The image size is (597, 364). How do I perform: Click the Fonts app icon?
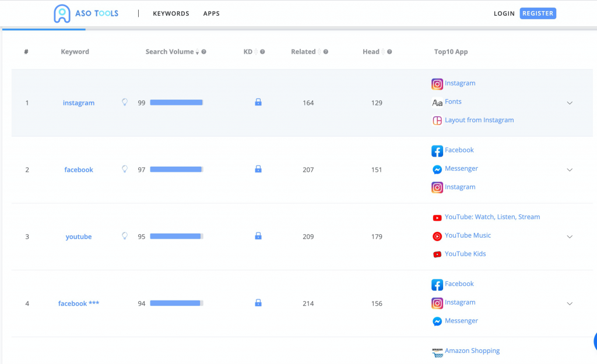click(437, 102)
